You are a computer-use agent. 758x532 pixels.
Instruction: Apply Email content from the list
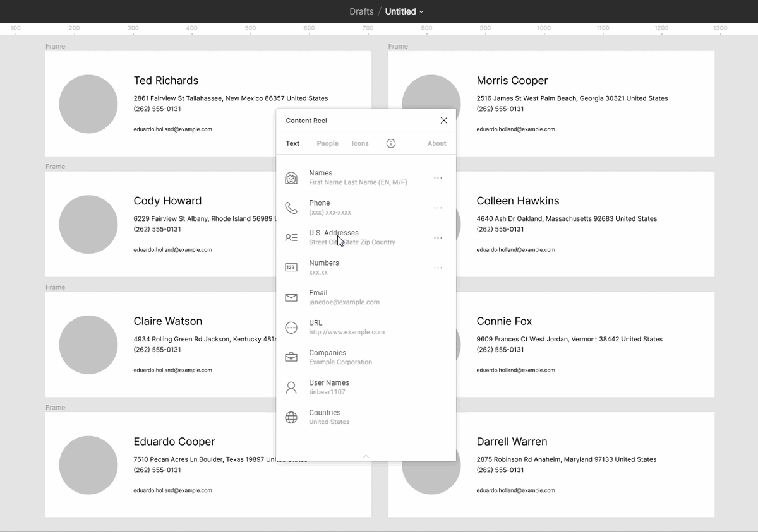coord(366,298)
